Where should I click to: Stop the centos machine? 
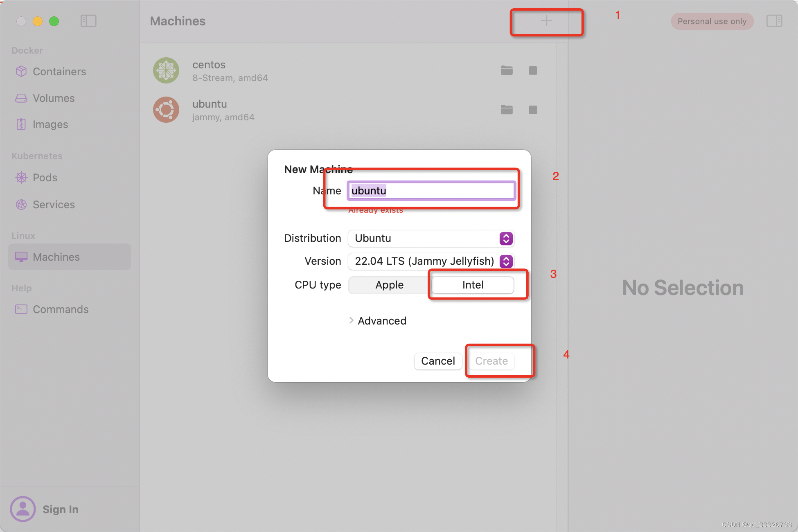tap(533, 70)
